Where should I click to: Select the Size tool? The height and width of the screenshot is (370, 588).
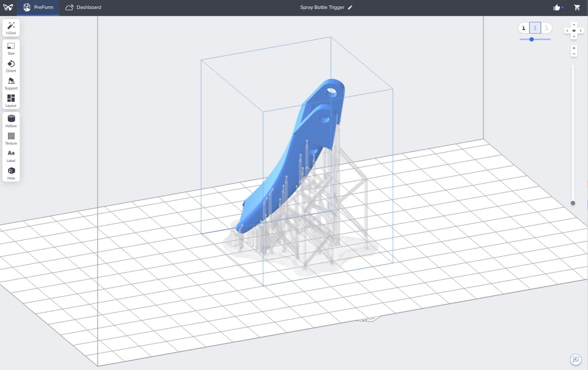coord(11,49)
